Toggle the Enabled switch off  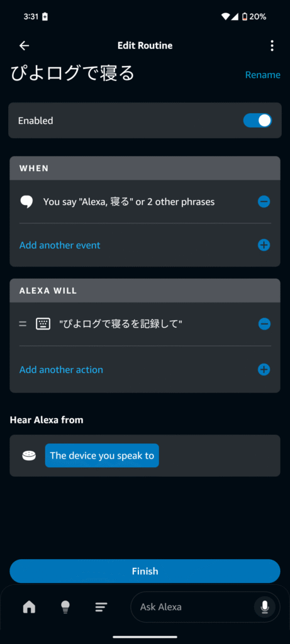click(x=257, y=120)
